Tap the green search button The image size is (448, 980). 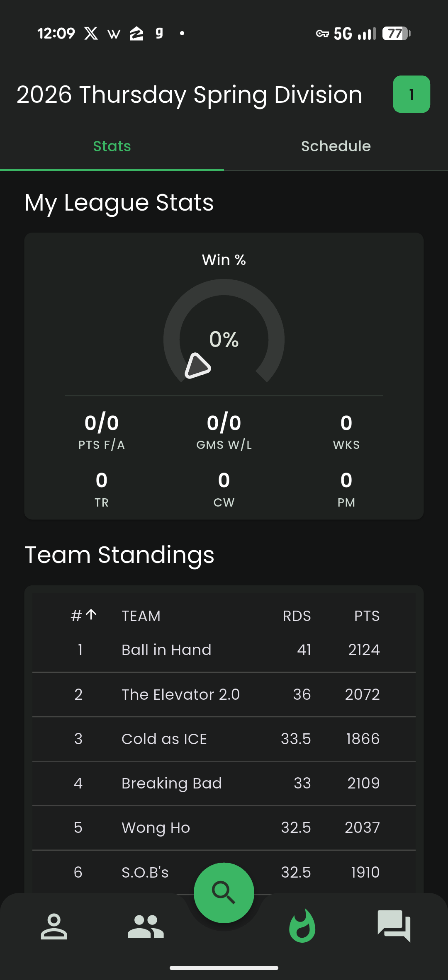tap(224, 892)
